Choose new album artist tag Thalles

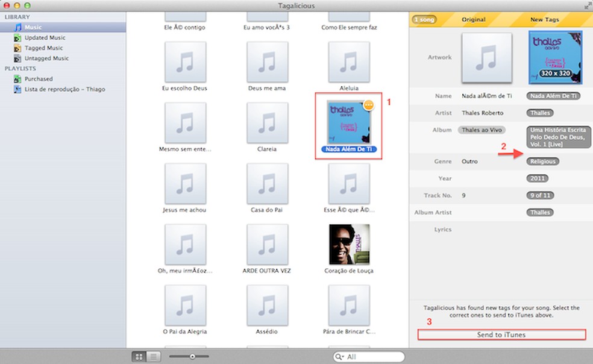(x=540, y=212)
